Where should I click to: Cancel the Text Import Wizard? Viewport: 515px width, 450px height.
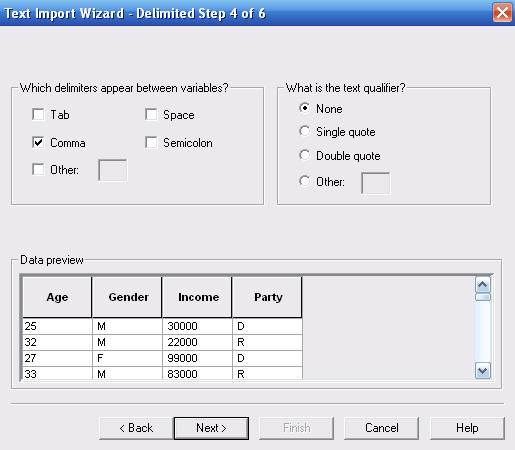coord(381,428)
